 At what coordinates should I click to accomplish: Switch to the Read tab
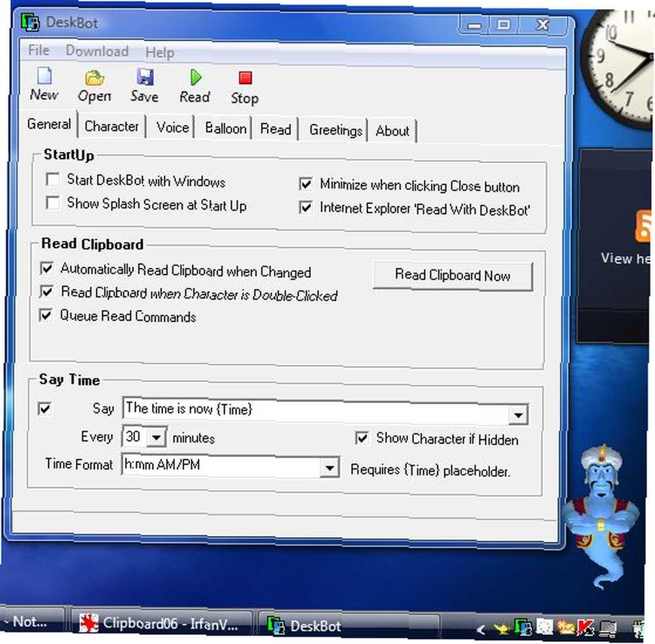276,128
